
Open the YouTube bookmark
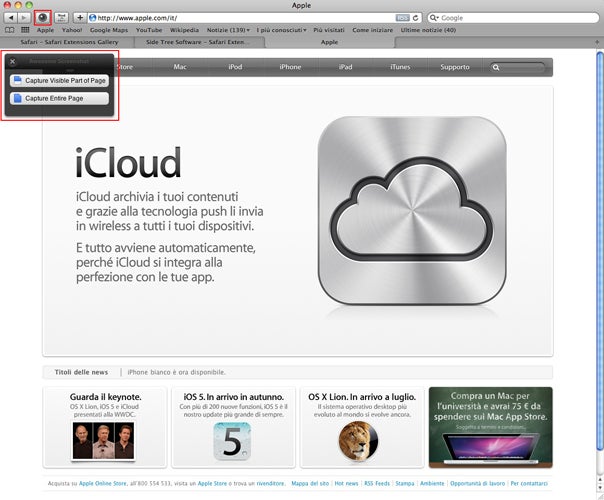(149, 30)
